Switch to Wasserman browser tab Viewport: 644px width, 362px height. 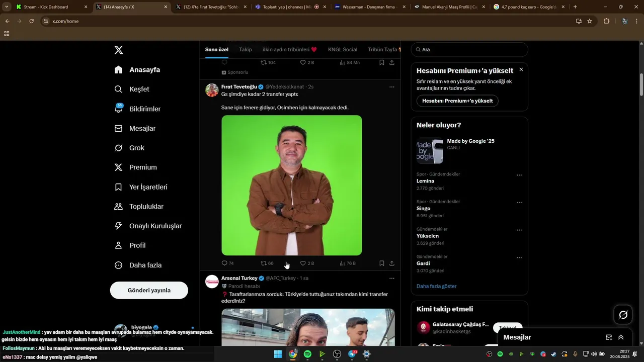click(x=369, y=7)
